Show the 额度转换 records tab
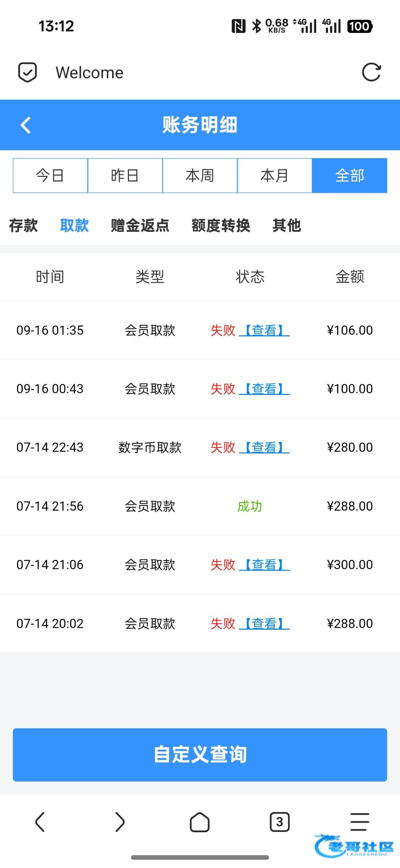This screenshot has width=400, height=868. click(221, 225)
